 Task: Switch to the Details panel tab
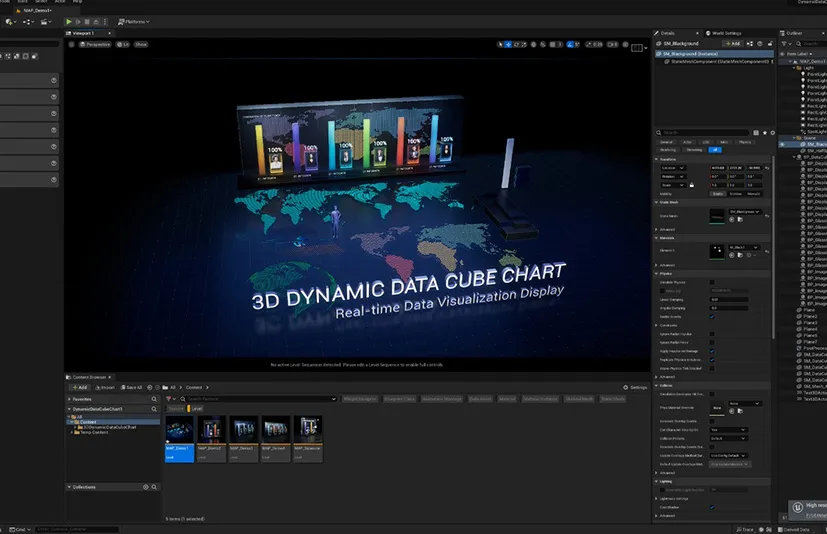pos(667,33)
